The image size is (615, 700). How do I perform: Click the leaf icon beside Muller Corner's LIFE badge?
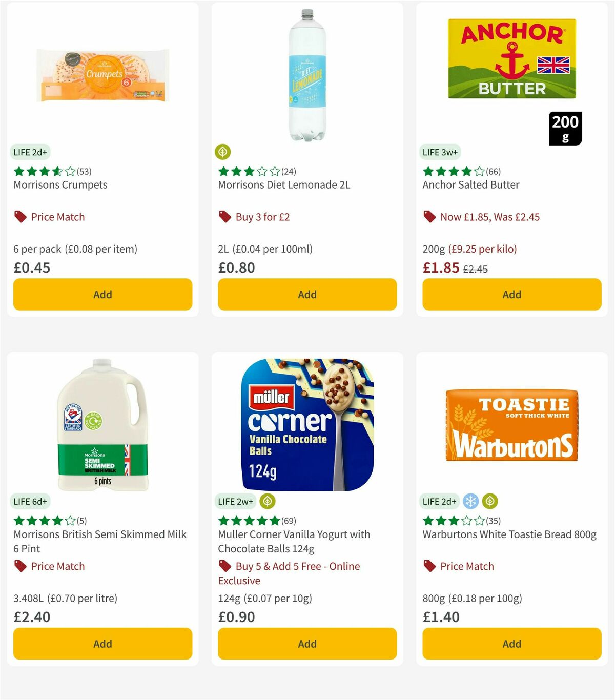pos(268,501)
